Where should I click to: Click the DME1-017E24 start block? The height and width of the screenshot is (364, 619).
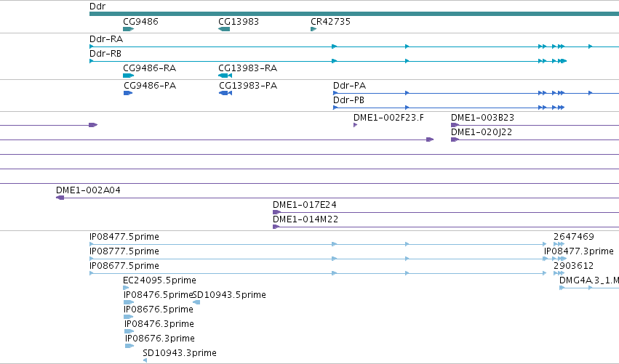pos(276,212)
